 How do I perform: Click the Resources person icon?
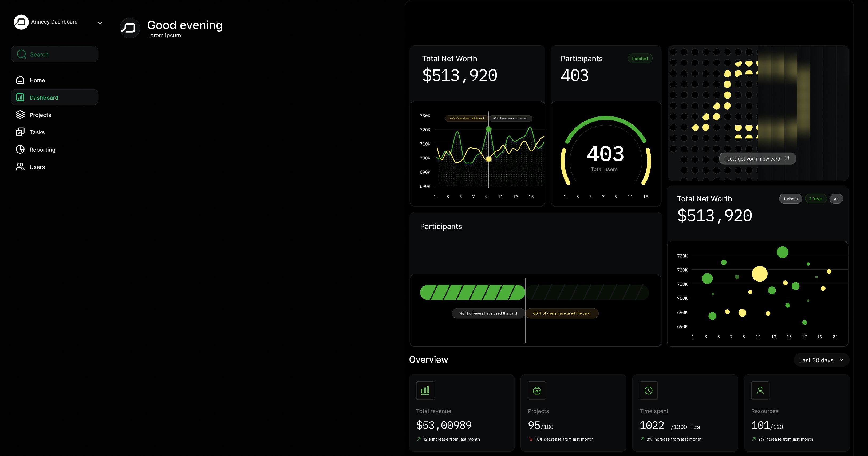(760, 391)
